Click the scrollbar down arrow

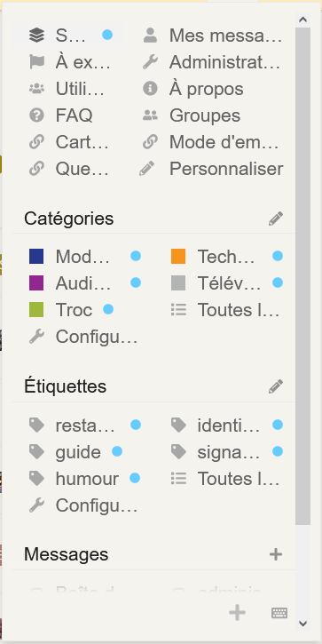click(303, 624)
